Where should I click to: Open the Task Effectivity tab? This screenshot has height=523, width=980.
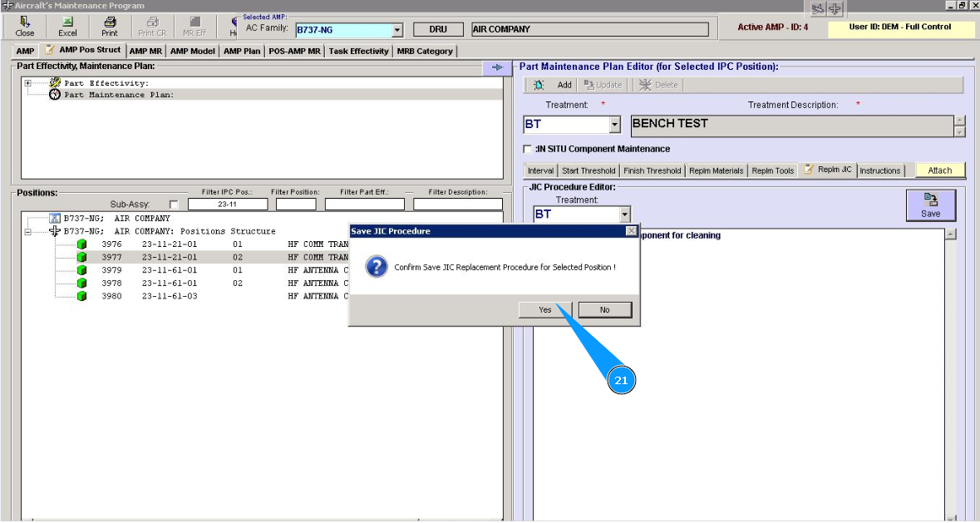tap(359, 52)
